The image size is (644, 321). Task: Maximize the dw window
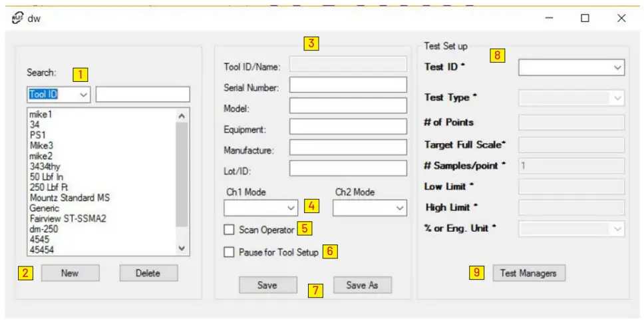tap(585, 18)
